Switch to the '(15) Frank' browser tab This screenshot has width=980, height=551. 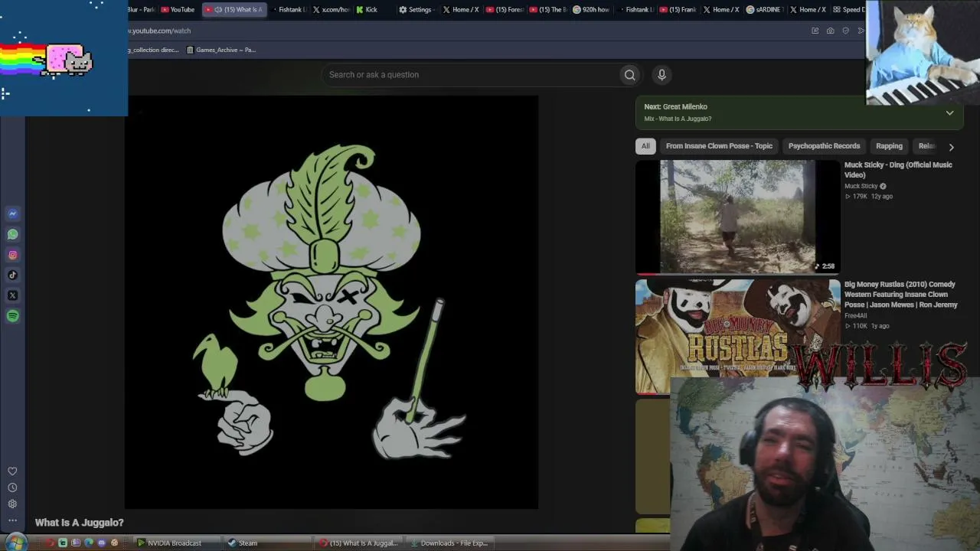click(678, 10)
